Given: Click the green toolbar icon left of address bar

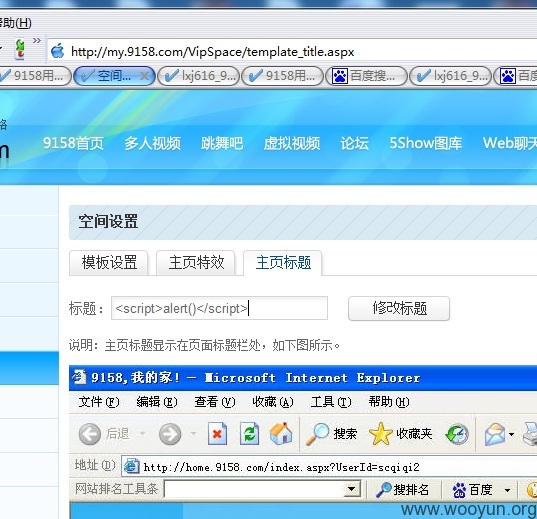Looking at the screenshot, I should (x=20, y=49).
